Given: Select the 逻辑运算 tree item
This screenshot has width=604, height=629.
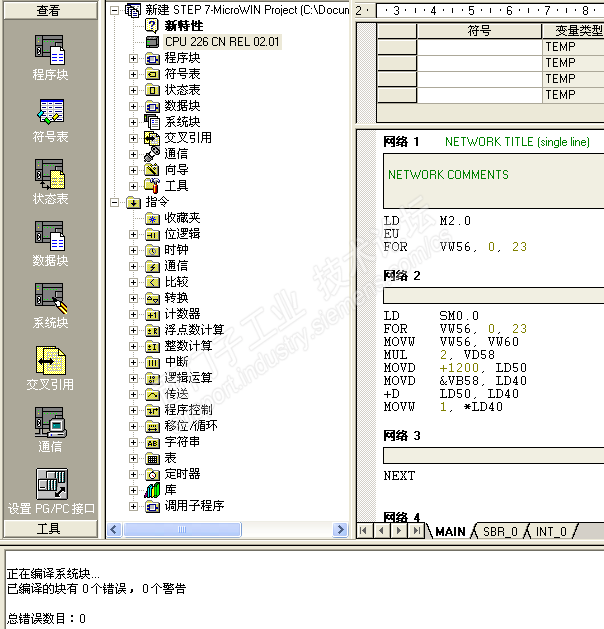Looking at the screenshot, I should 188,378.
